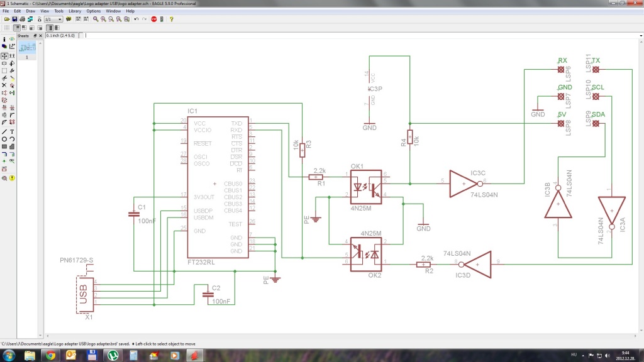Select the Delete X tool
Viewport: 644px width, 362px height.
click(x=4, y=85)
